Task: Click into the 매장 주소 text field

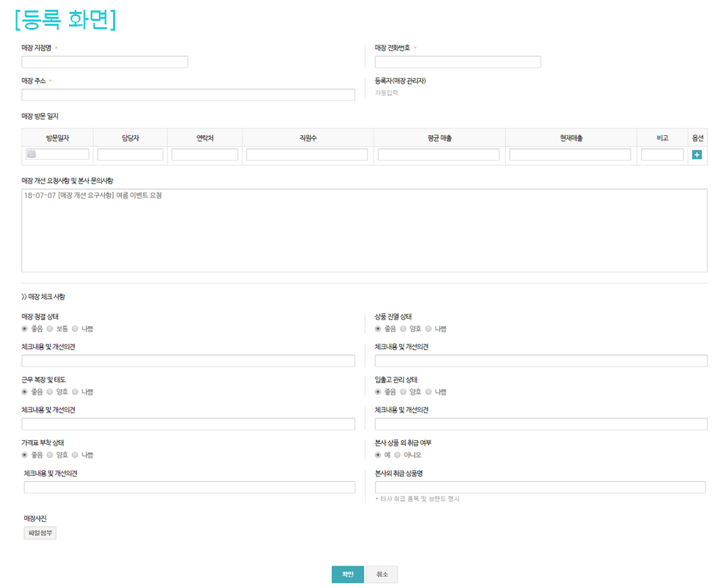Action: pyautogui.click(x=188, y=95)
